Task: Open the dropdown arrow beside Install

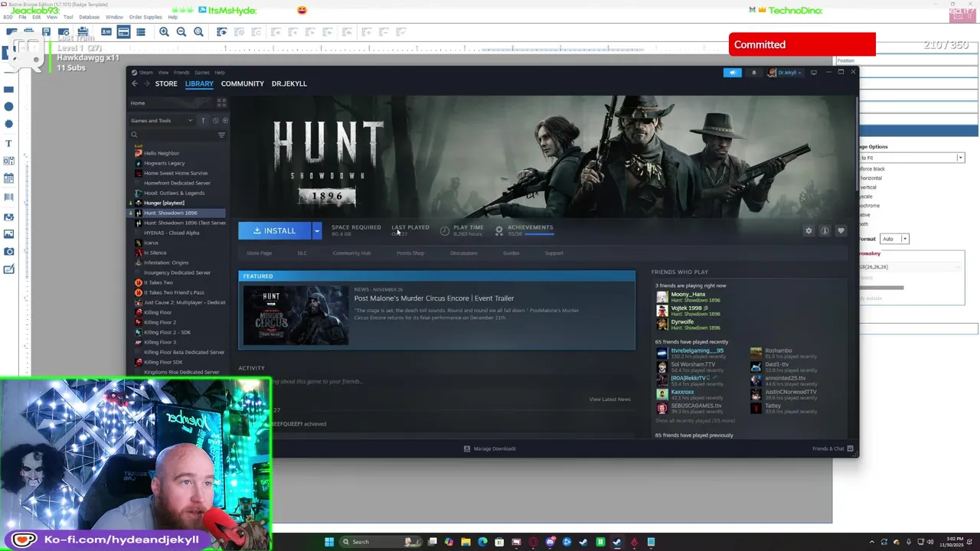Action: 317,230
